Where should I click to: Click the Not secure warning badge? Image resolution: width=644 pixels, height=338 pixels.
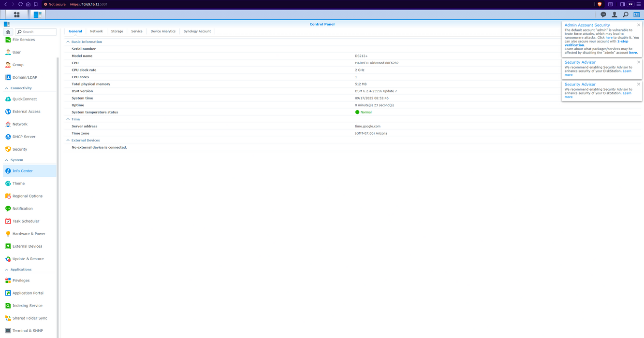[55, 4]
